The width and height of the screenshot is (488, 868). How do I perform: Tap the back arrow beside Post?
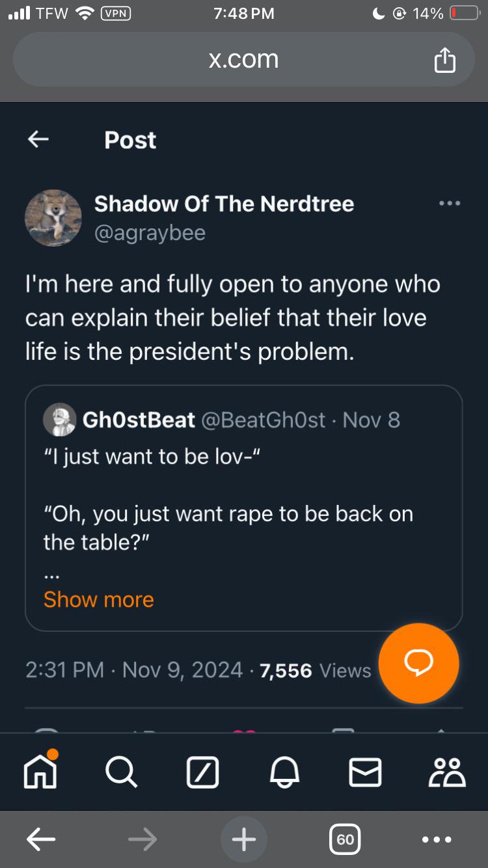pyautogui.click(x=38, y=139)
